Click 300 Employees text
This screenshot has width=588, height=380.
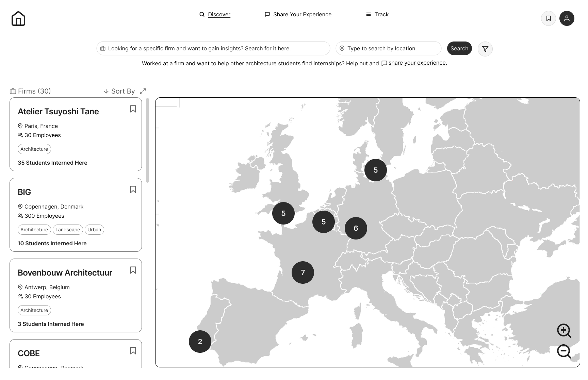pos(44,216)
